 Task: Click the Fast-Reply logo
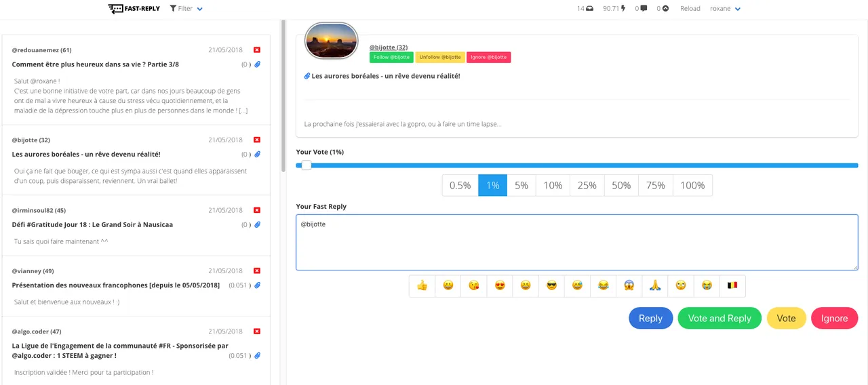pyautogui.click(x=134, y=9)
